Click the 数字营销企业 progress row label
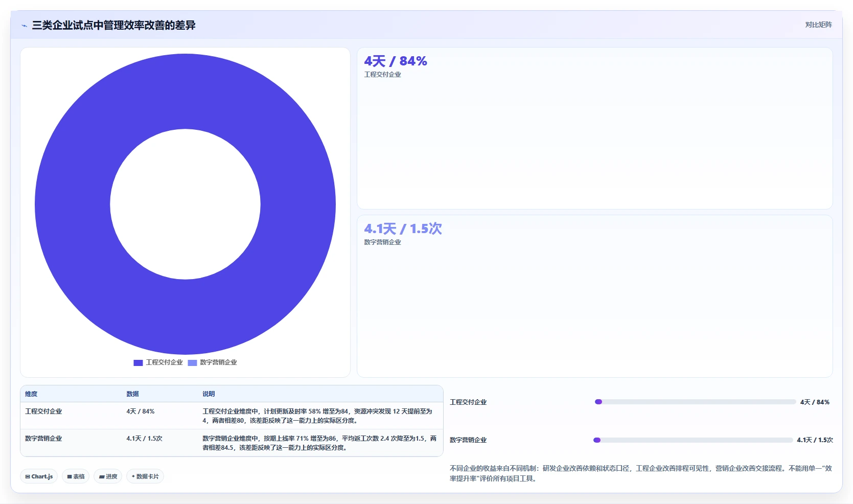The width and height of the screenshot is (853, 504). point(468,440)
